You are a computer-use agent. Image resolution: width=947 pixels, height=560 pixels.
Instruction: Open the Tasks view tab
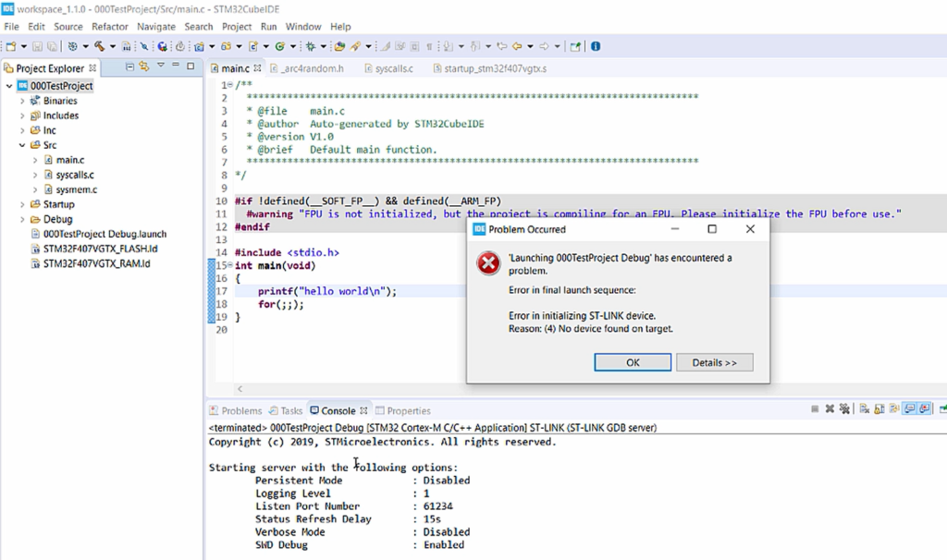pyautogui.click(x=286, y=410)
